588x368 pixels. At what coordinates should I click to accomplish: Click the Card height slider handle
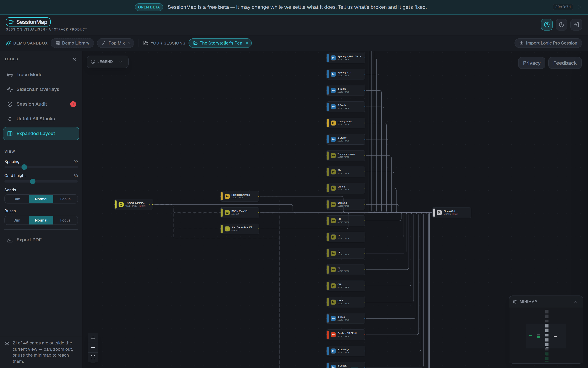pyautogui.click(x=33, y=182)
